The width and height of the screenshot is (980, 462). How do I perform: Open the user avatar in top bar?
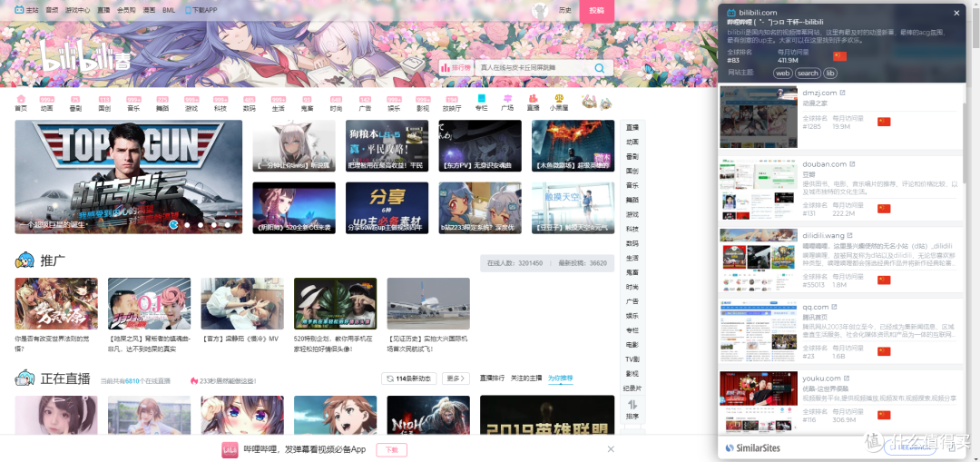539,11
